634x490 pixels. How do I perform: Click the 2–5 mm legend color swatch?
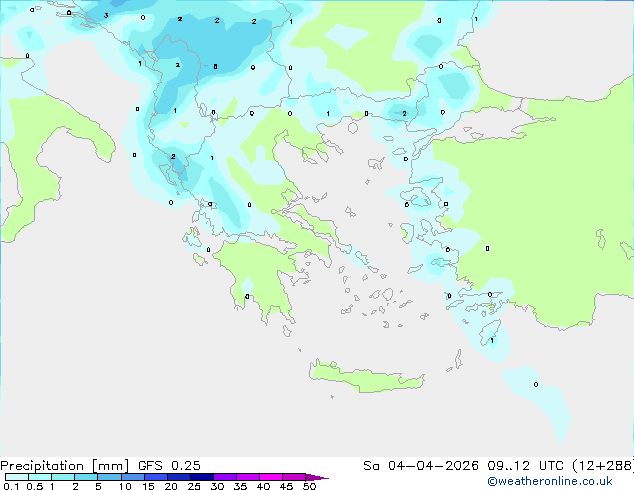[86, 477]
